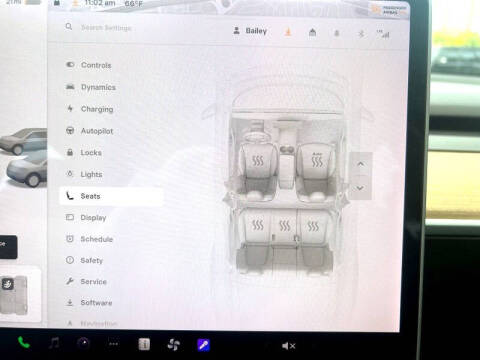Screen dimensions: 480x360
Task: Go to the Software settings
Action: coord(111,303)
